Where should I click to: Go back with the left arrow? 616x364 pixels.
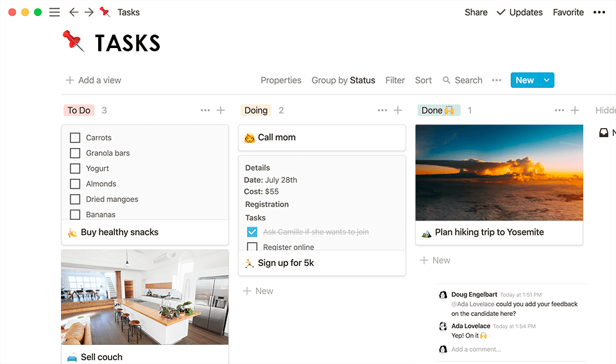pyautogui.click(x=73, y=12)
